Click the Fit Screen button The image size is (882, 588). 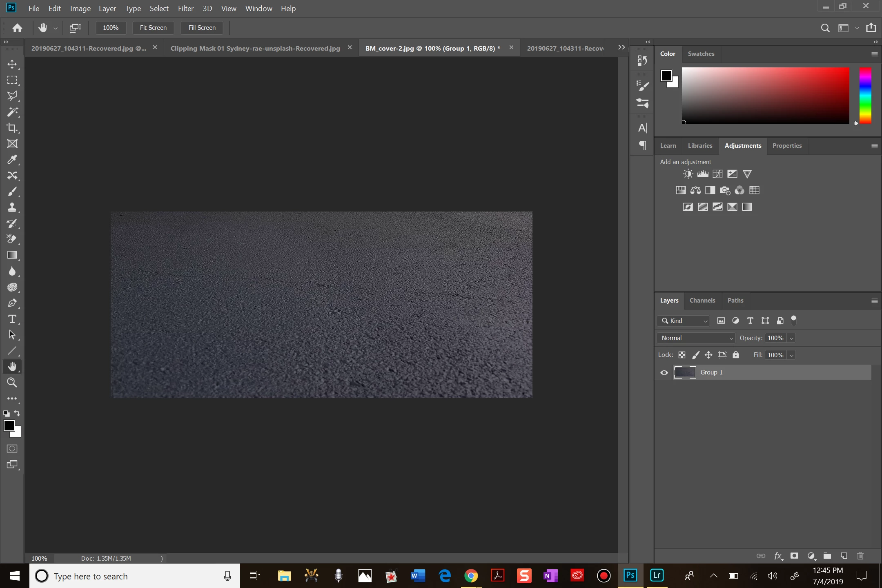[153, 28]
